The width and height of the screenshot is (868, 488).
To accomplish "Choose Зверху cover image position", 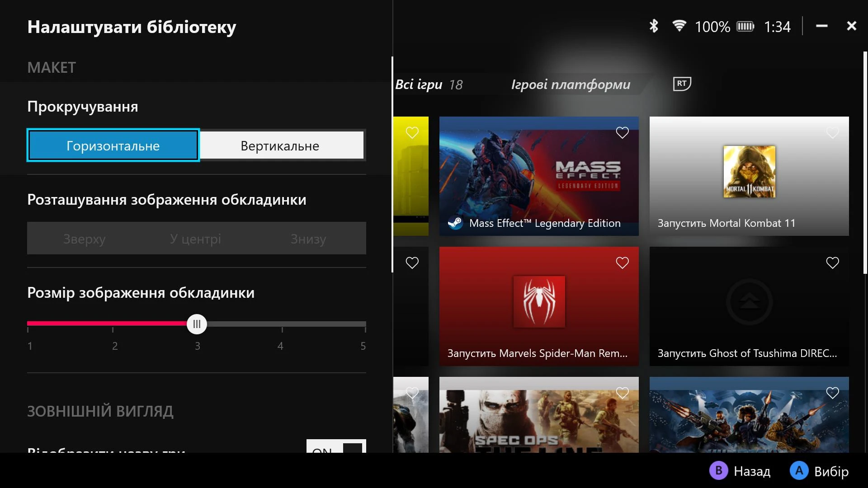I will coord(84,239).
